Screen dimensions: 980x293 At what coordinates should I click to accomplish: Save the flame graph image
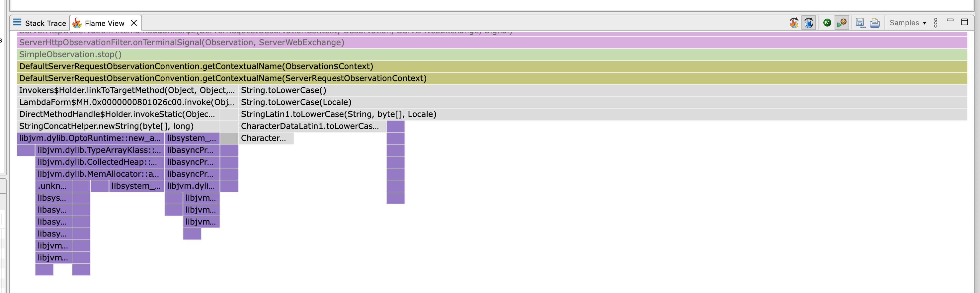click(x=860, y=23)
